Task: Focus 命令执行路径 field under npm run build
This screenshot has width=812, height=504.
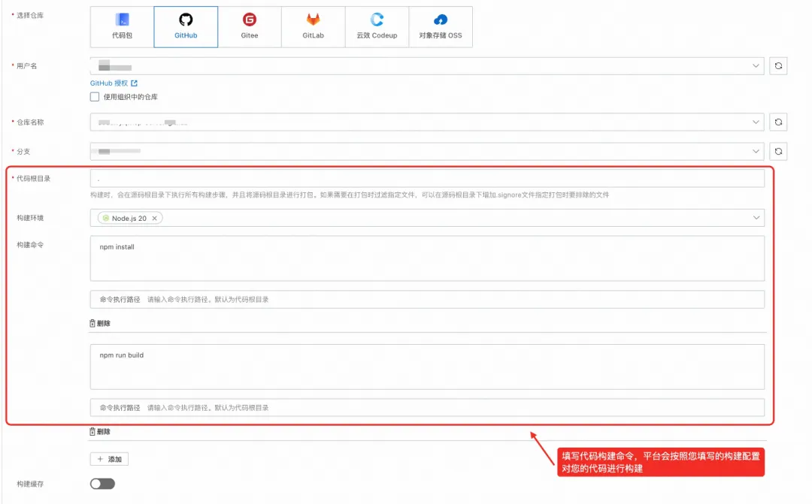Action: click(x=427, y=407)
